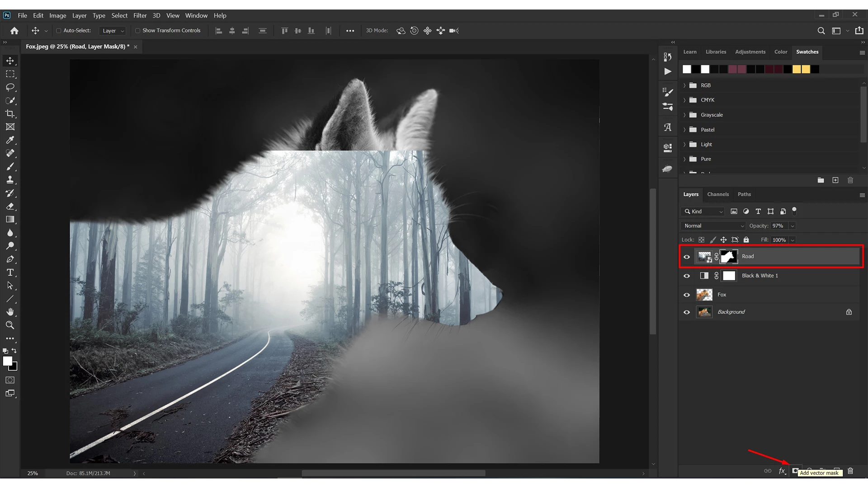Image resolution: width=868 pixels, height=488 pixels.
Task: Select the Hand tool
Action: coord(10,312)
